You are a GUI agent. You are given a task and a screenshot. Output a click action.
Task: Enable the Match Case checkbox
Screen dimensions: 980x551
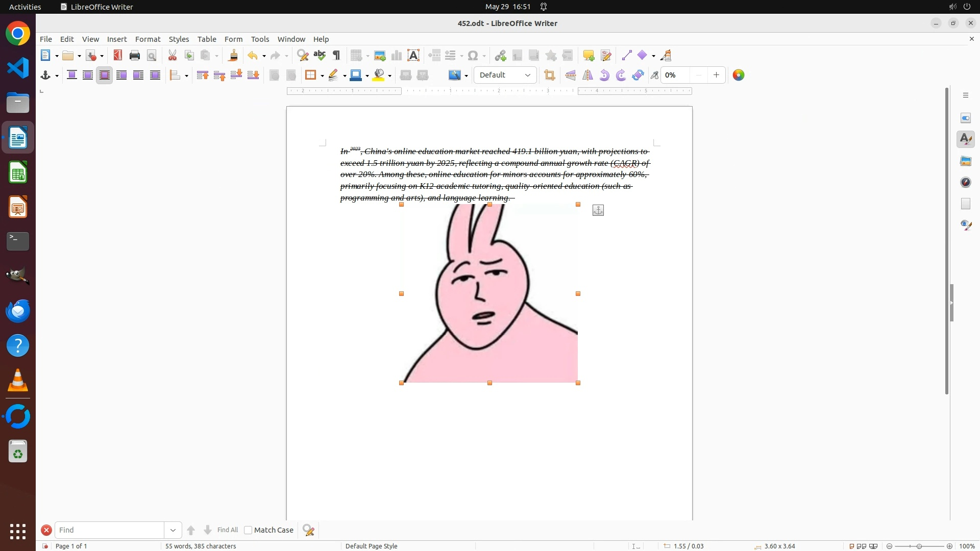click(248, 530)
